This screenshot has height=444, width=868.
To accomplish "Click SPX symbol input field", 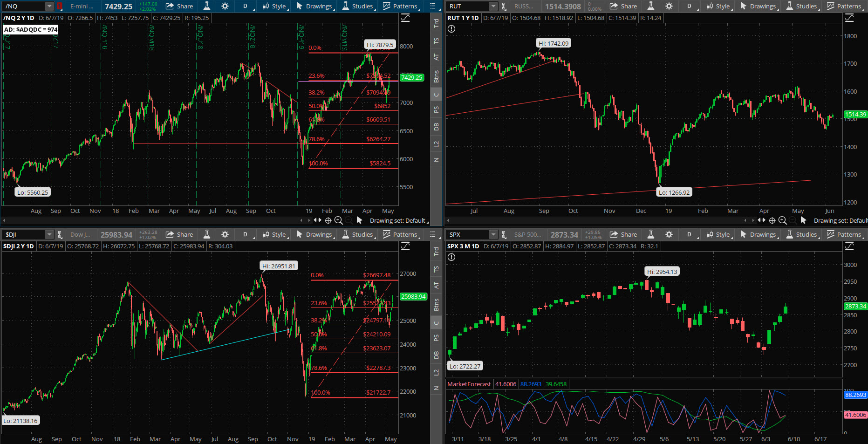I will 468,234.
